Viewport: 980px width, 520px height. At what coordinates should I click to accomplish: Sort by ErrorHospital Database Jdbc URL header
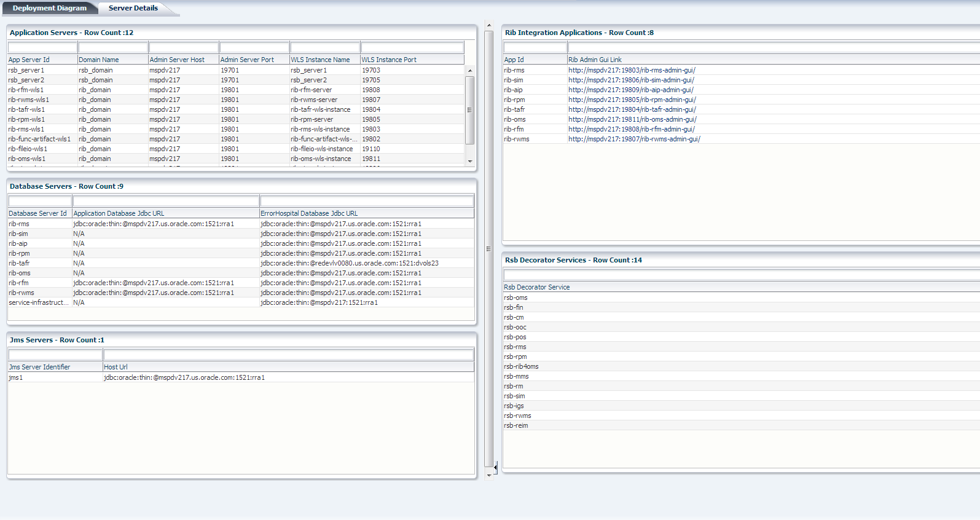coord(367,213)
